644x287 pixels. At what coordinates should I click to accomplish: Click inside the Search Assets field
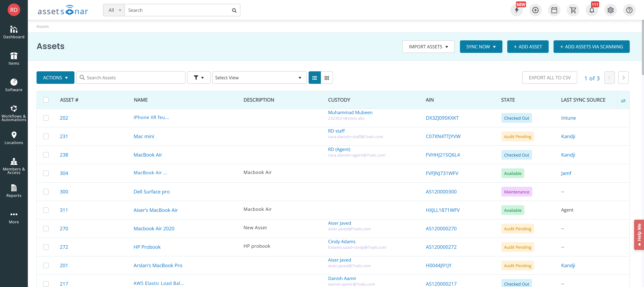[131, 78]
